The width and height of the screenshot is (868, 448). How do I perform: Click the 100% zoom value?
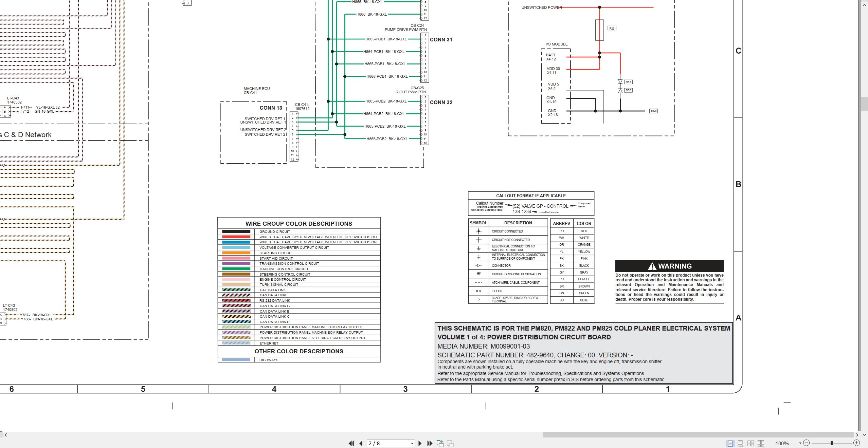pyautogui.click(x=782, y=443)
